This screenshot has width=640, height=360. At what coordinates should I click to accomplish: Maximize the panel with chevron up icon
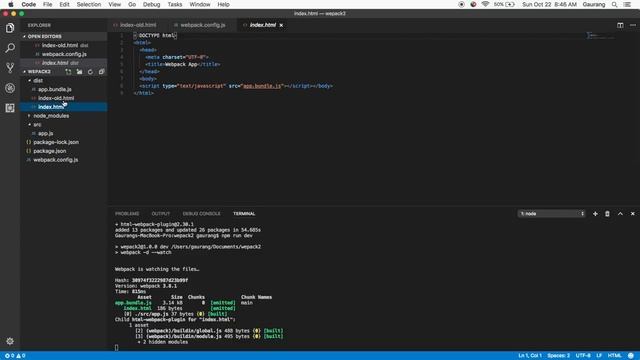coord(620,213)
